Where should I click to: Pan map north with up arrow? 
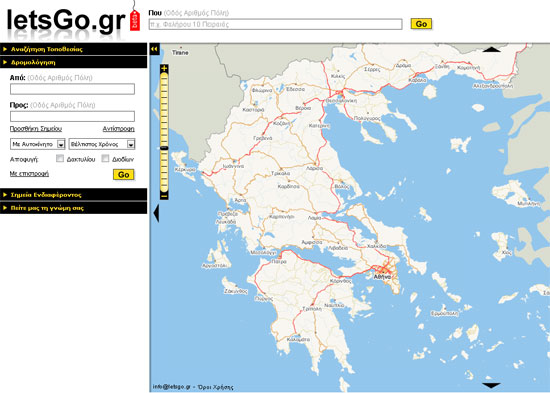491,49
